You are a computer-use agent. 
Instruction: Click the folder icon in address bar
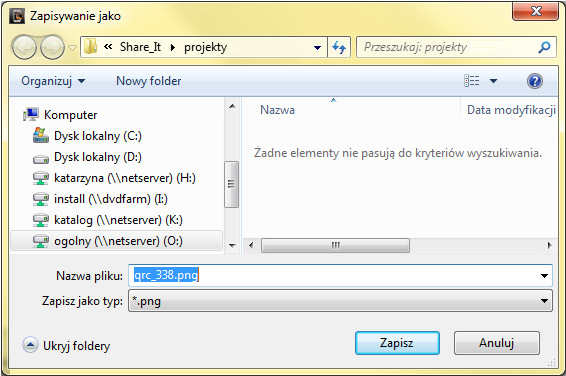point(90,47)
